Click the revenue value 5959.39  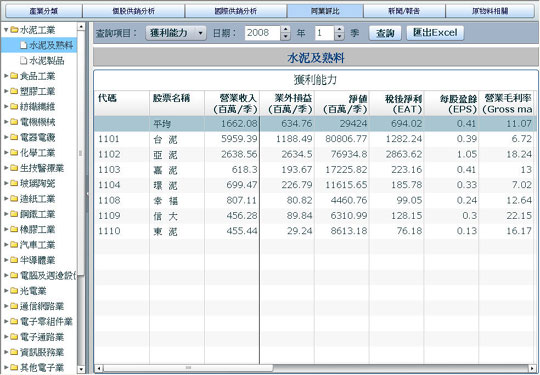click(x=239, y=139)
